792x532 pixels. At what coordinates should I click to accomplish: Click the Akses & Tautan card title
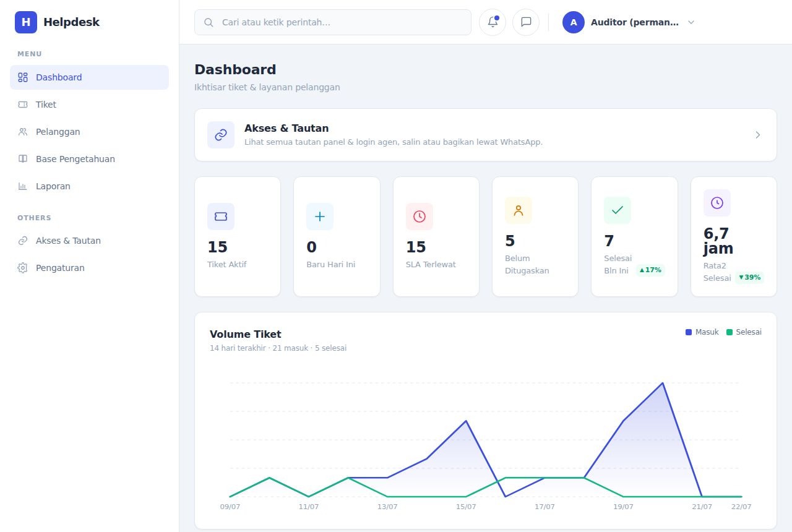click(x=286, y=128)
